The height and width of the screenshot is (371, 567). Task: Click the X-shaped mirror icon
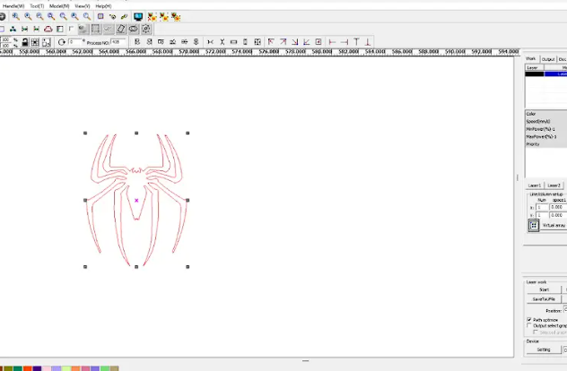point(222,42)
